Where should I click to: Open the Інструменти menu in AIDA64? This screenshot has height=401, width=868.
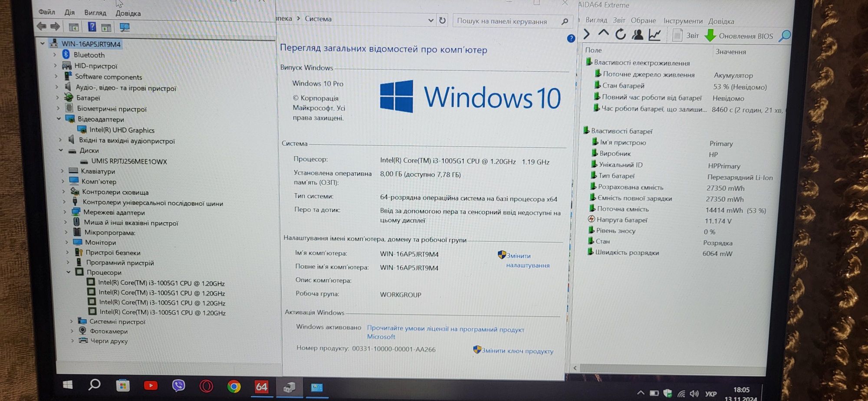(x=683, y=21)
